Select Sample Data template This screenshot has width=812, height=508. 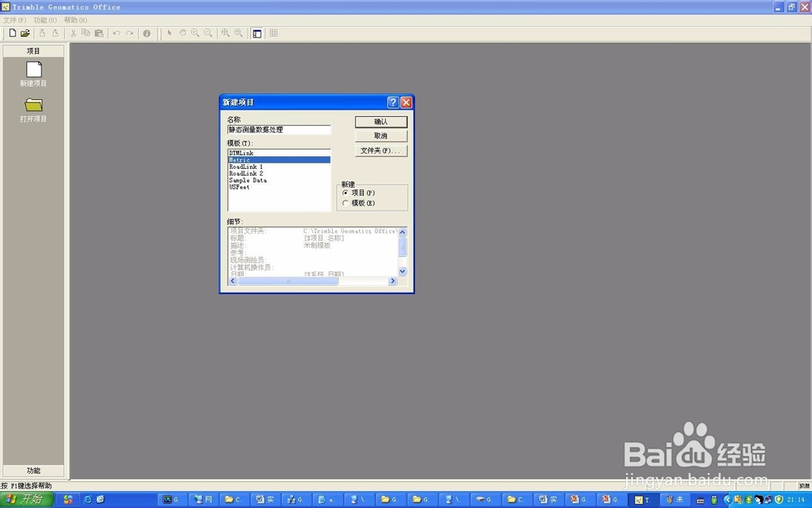click(279, 180)
